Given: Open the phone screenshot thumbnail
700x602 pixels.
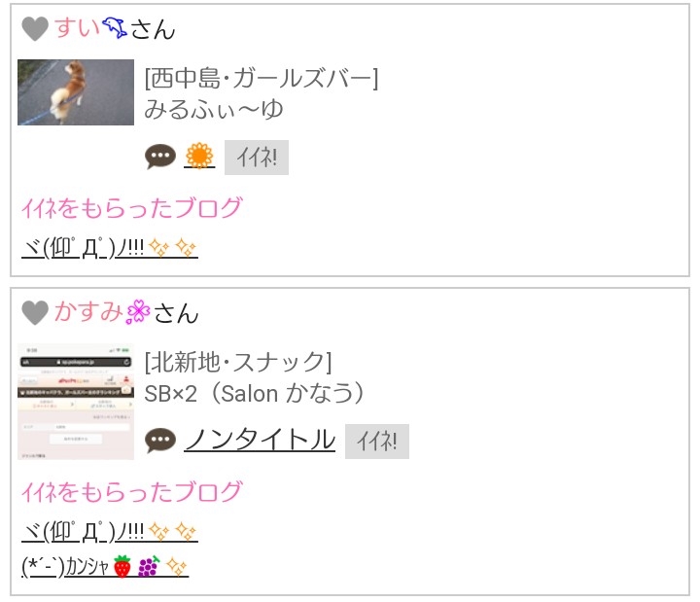Looking at the screenshot, I should (76, 402).
